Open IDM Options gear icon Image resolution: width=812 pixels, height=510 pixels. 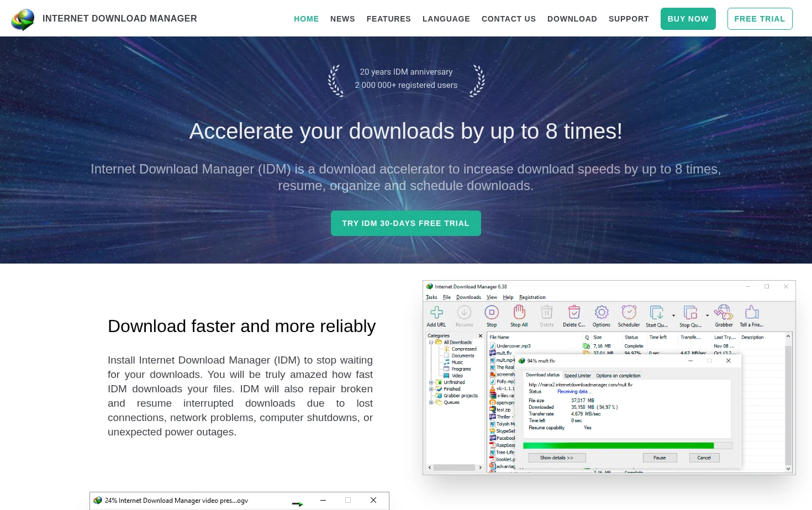point(602,312)
